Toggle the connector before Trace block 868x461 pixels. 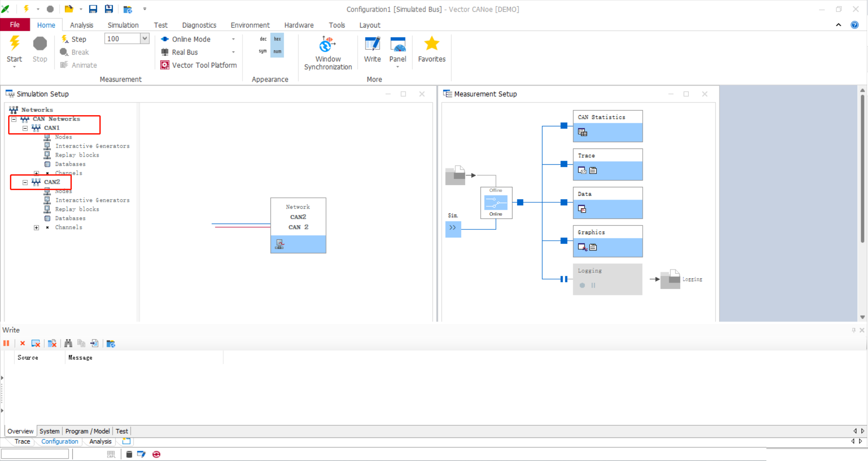[564, 164]
